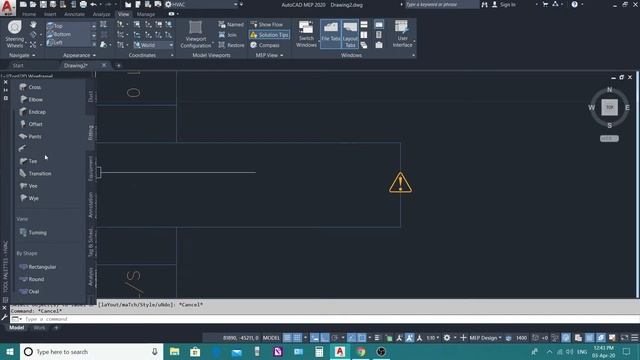
Task: Open the Insert ribbon tab
Action: tap(50, 14)
